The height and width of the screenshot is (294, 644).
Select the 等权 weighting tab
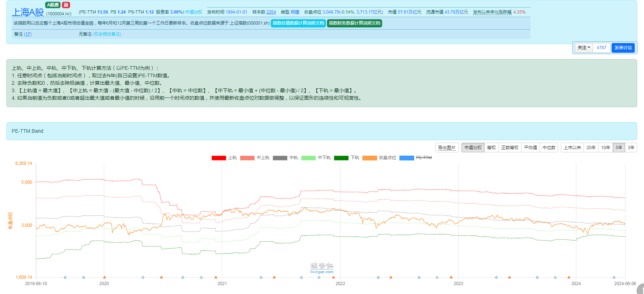[x=491, y=148]
